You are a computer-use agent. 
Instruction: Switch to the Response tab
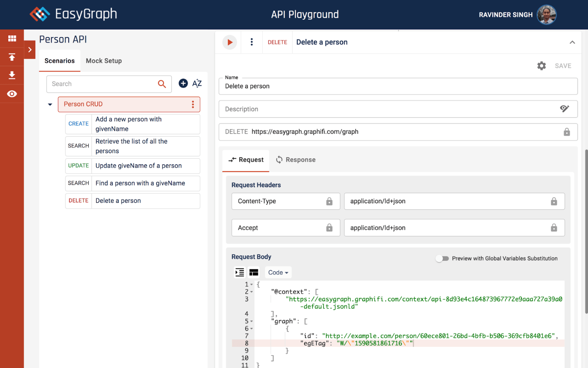pos(296,160)
